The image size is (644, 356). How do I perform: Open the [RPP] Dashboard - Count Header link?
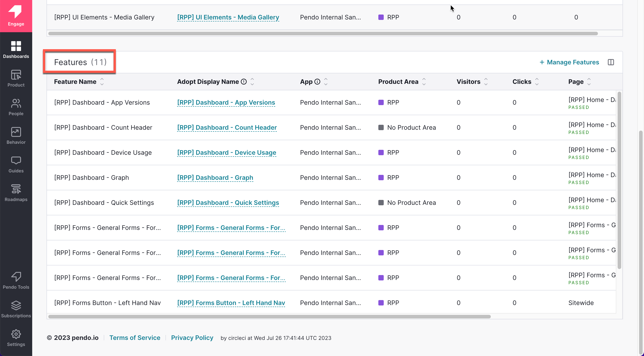coord(227,127)
